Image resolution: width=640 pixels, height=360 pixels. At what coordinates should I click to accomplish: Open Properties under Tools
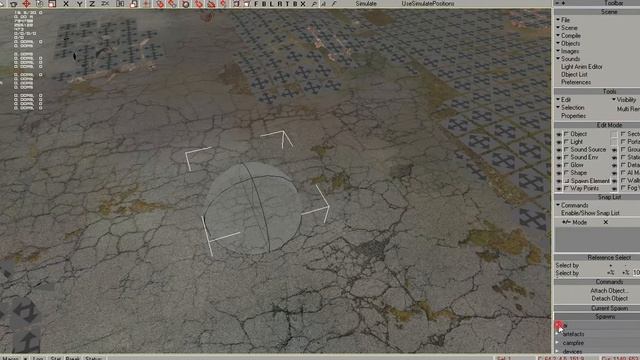tap(573, 116)
